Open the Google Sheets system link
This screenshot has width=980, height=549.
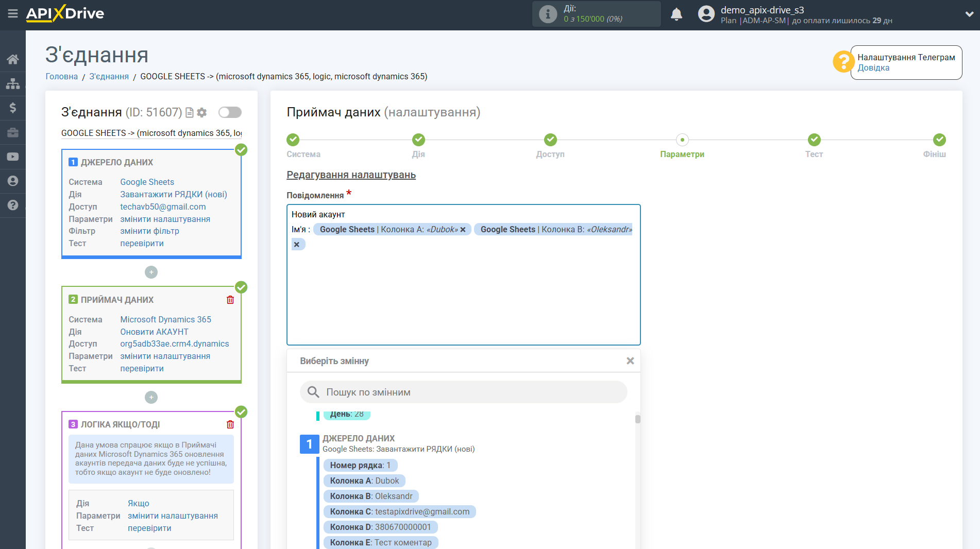pos(147,182)
